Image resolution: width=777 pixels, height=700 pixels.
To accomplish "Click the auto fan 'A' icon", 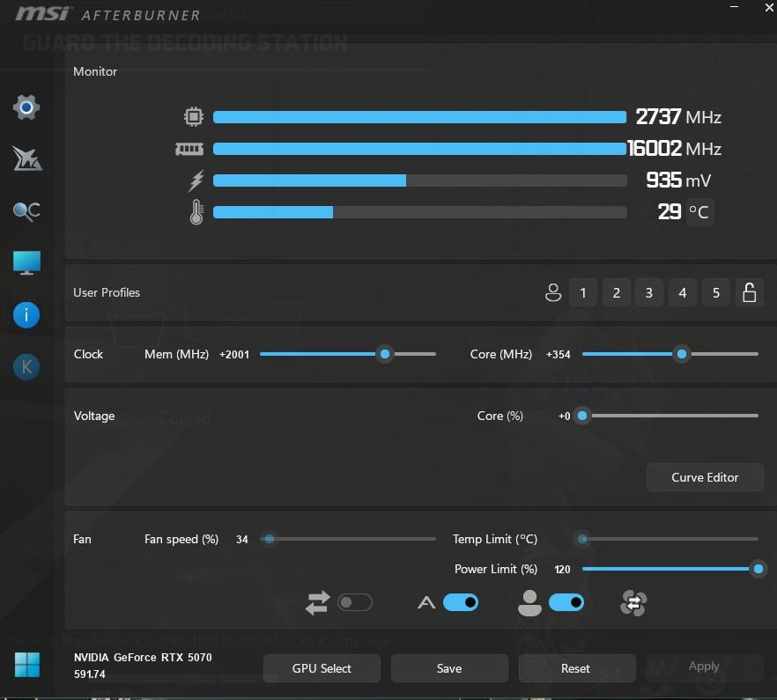I will click(426, 603).
